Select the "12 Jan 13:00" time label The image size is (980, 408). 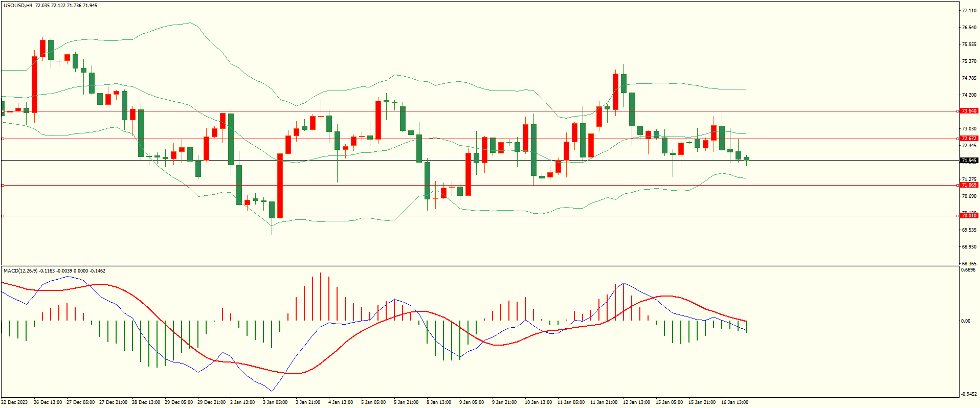click(x=636, y=402)
